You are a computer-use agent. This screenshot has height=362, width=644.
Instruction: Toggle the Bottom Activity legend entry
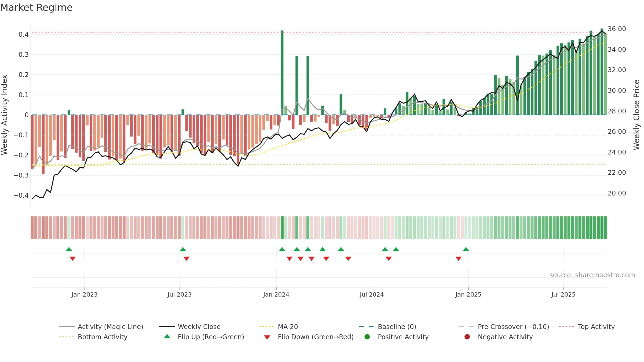coord(93,337)
